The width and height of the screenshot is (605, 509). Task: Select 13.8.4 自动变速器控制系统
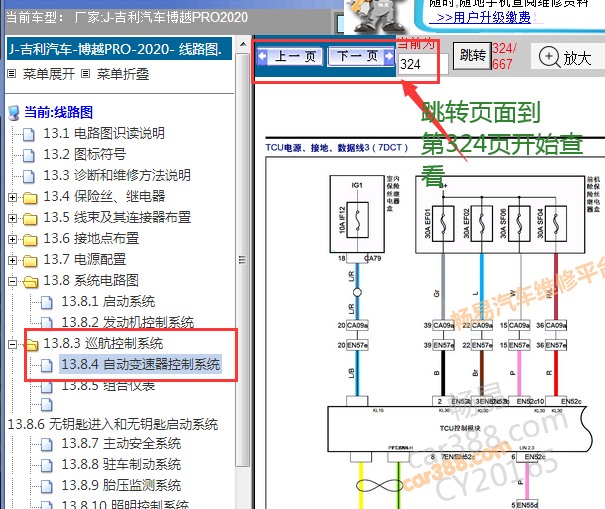point(140,364)
